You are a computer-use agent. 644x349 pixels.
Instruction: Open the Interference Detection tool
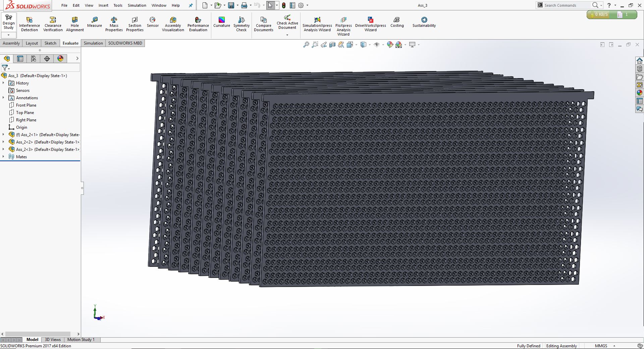pos(29,24)
